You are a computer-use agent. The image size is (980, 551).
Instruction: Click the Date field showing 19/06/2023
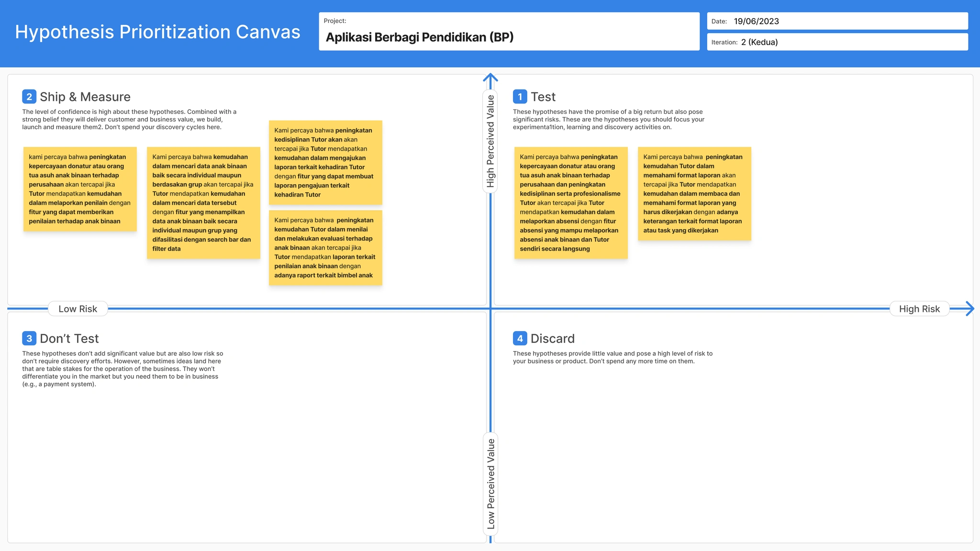click(x=837, y=21)
